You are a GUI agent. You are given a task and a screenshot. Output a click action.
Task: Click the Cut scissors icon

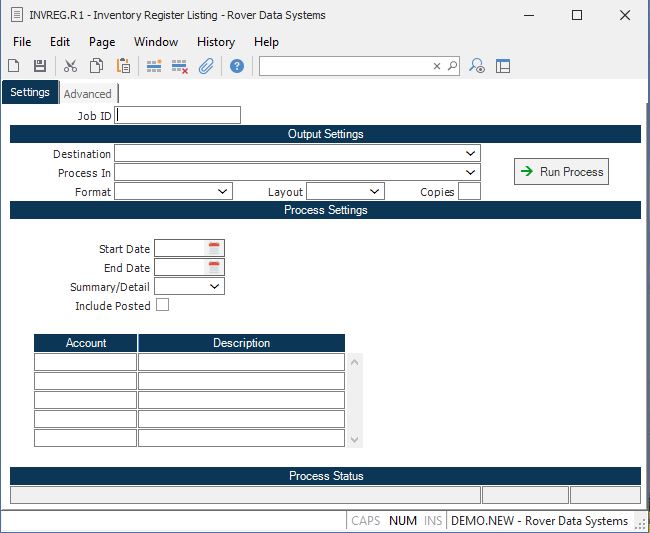(x=70, y=66)
